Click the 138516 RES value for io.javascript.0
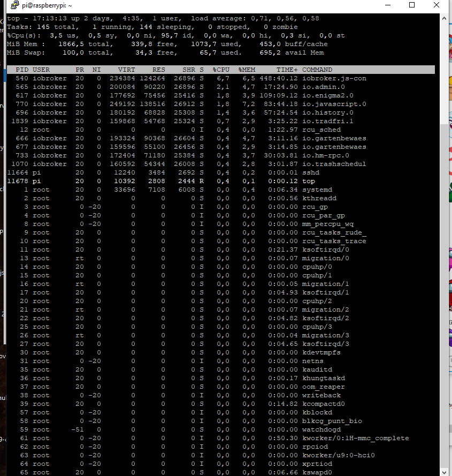Screen dimensions: 452x476 [152, 104]
